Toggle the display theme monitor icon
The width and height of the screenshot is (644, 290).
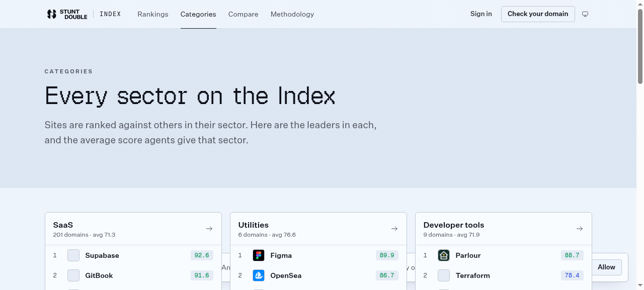tap(585, 14)
